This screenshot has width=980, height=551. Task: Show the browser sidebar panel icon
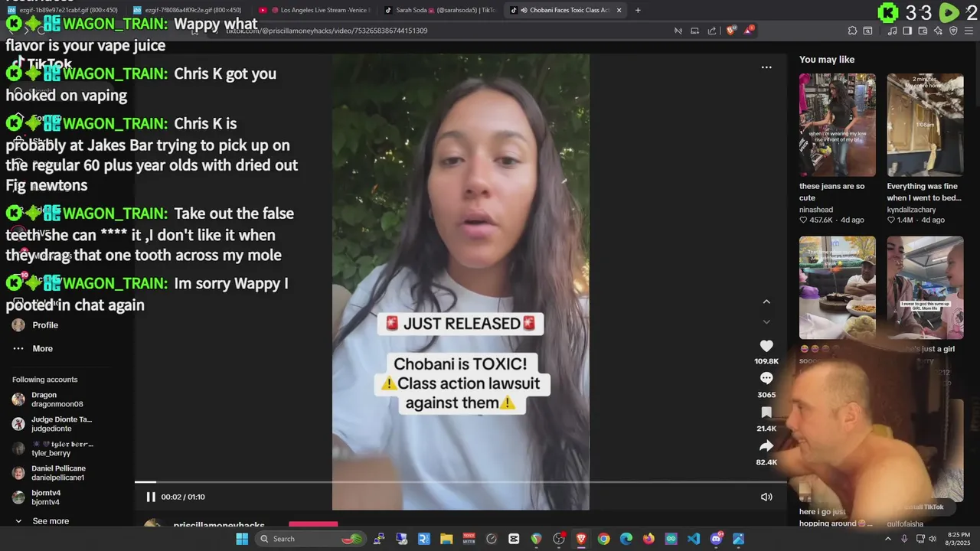pyautogui.click(x=907, y=31)
